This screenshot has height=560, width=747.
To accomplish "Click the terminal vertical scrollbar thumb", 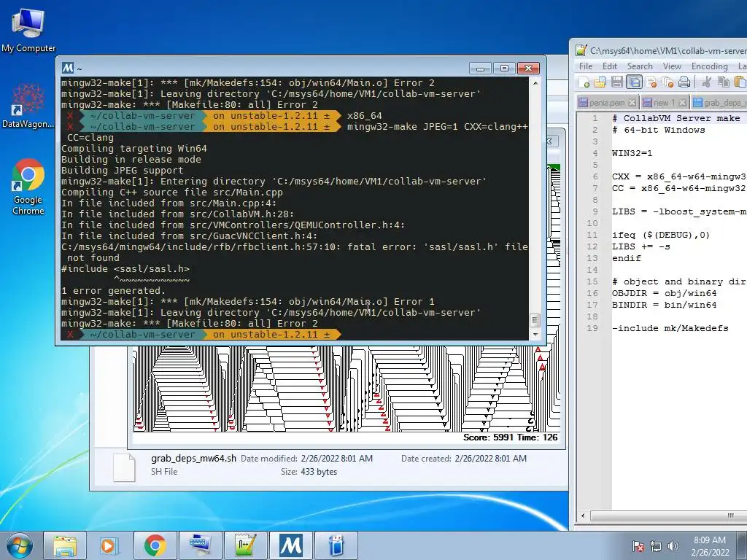I will (535, 320).
